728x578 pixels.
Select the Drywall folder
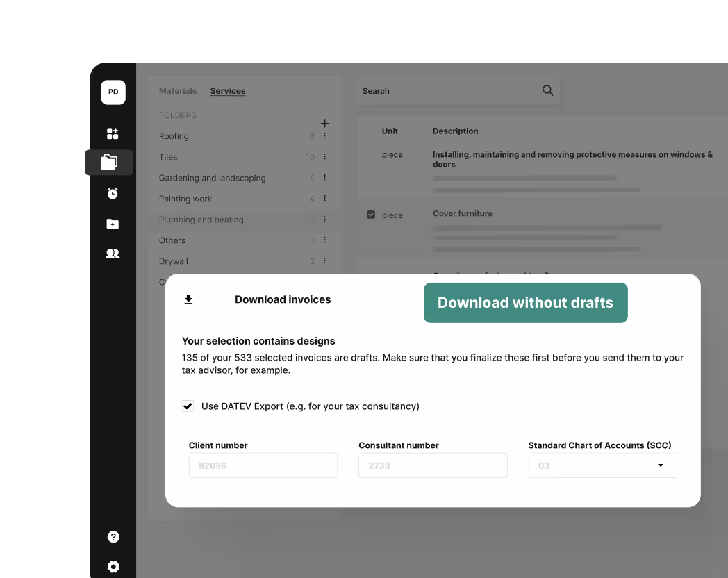point(174,261)
